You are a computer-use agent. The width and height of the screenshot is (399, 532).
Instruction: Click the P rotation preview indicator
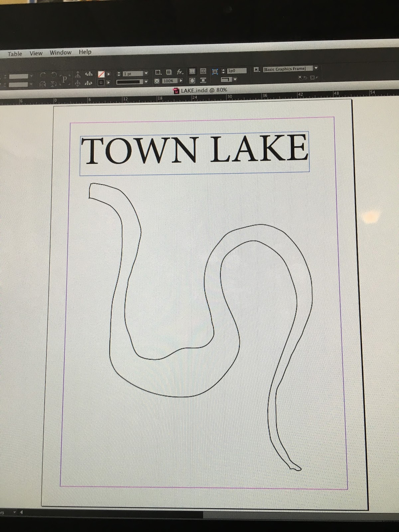(x=65, y=79)
